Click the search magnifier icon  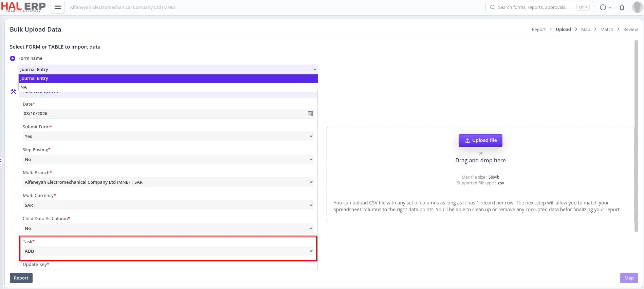pyautogui.click(x=493, y=7)
